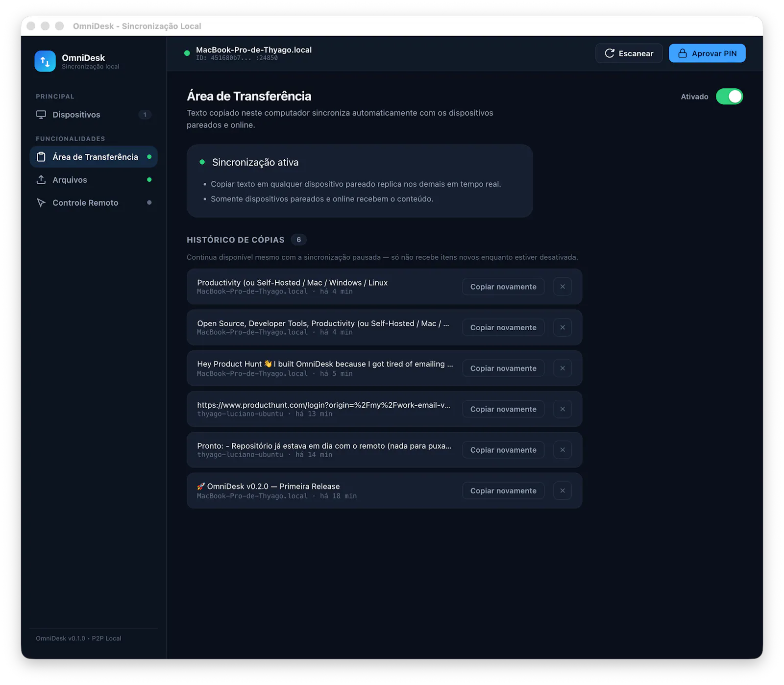Screen dimensions: 784x685
Task: Open Controle Remoto in the sidebar
Action: click(94, 203)
